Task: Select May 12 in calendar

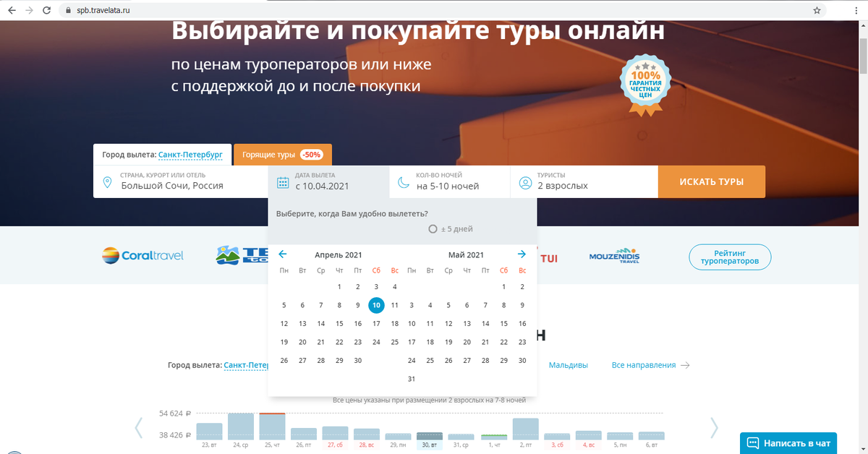Action: click(x=448, y=324)
